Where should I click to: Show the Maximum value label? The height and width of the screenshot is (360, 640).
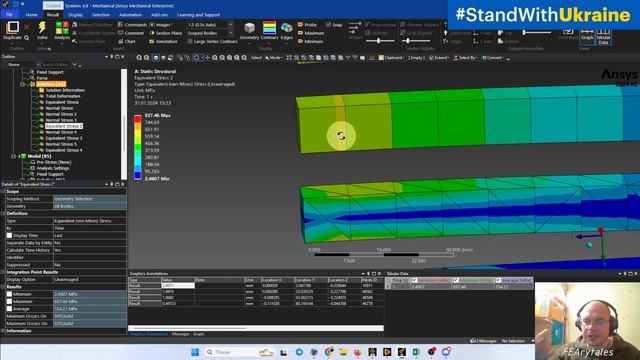click(x=311, y=33)
